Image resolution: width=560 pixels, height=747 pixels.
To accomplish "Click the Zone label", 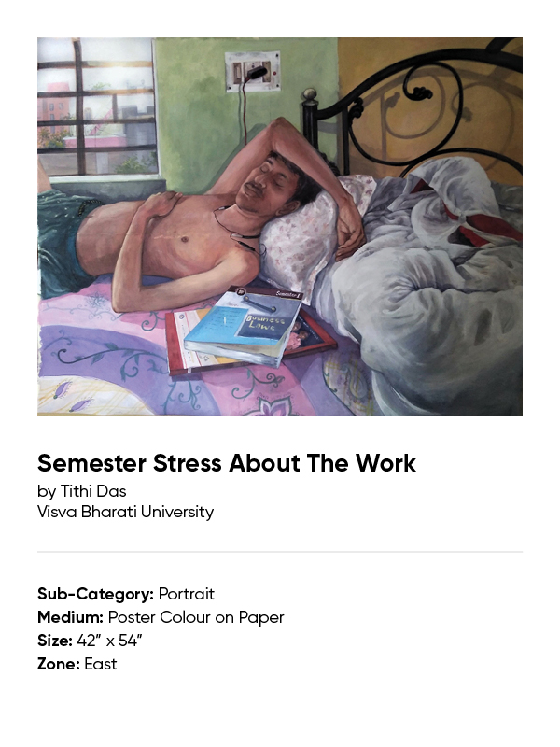I will point(59,664).
